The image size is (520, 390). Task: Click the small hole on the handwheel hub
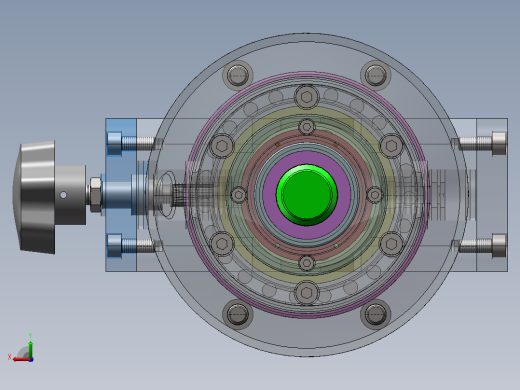pos(63,195)
